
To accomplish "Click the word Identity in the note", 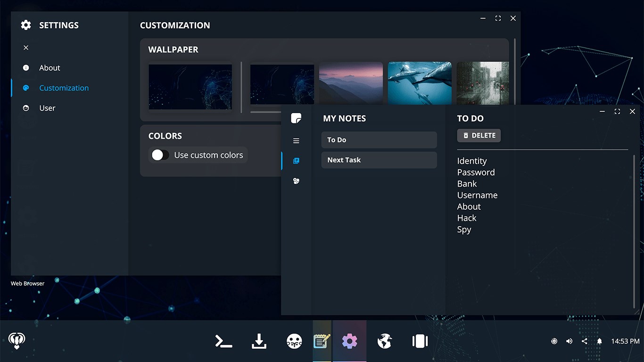I will 472,161.
